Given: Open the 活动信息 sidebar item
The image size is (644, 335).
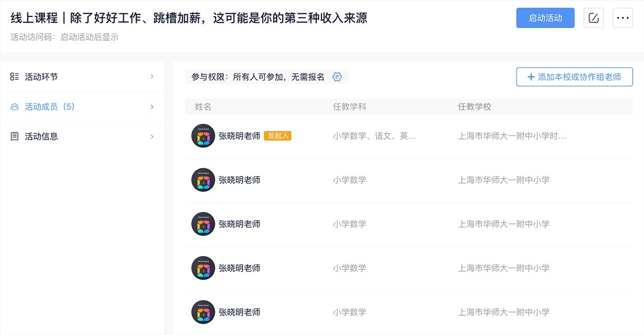Looking at the screenshot, I should 82,137.
